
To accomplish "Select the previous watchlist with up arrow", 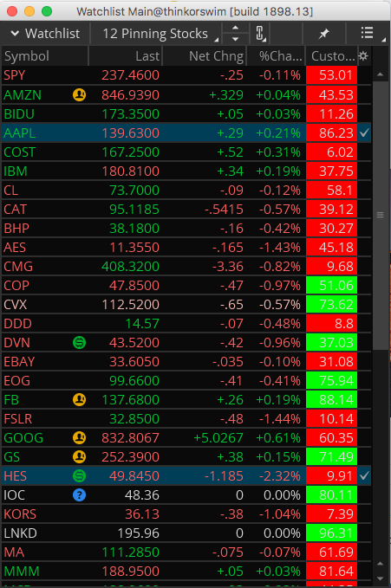I will [x=235, y=28].
